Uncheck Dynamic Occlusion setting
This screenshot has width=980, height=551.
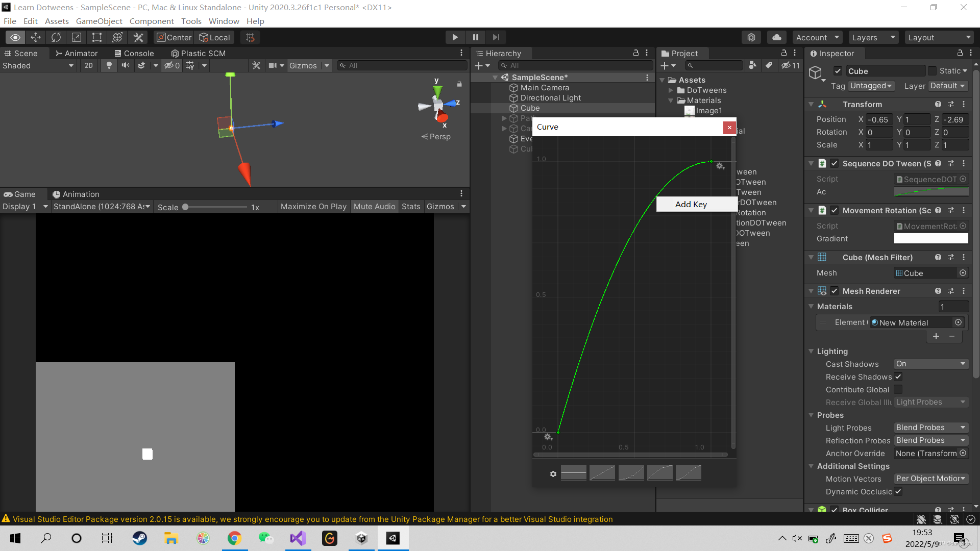tap(898, 491)
